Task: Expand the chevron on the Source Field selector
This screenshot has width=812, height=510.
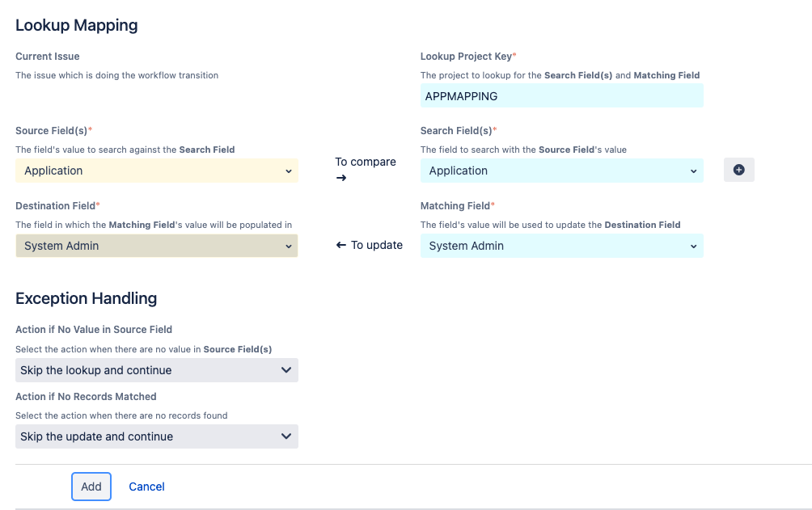Action: tap(289, 171)
